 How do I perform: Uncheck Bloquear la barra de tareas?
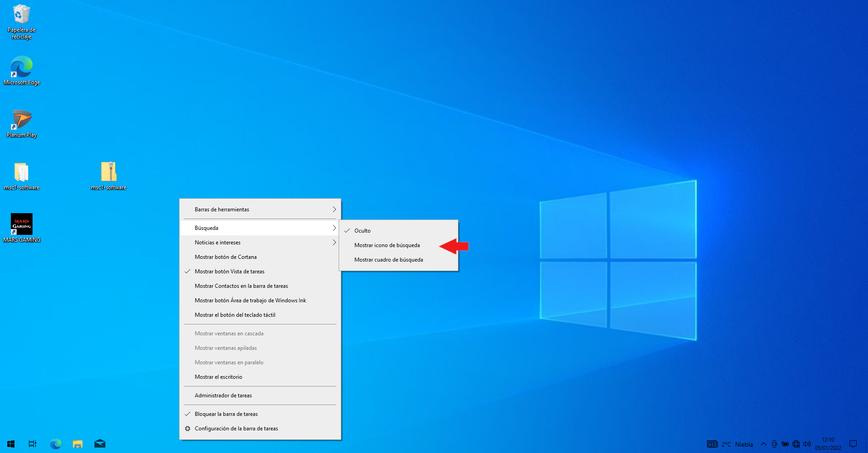tap(260, 414)
